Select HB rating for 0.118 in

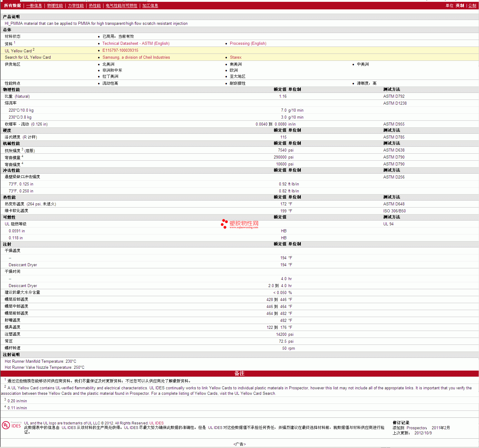pos(284,238)
